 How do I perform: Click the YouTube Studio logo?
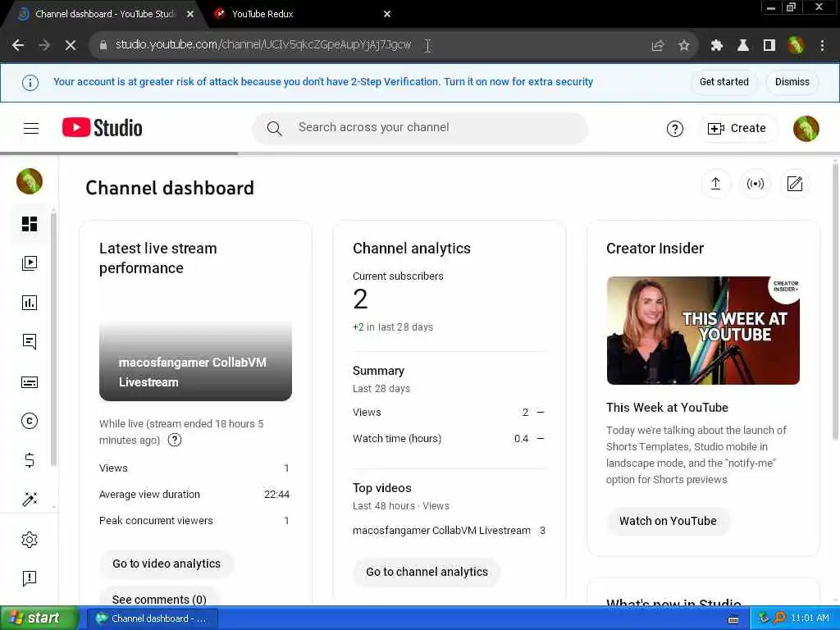click(103, 127)
